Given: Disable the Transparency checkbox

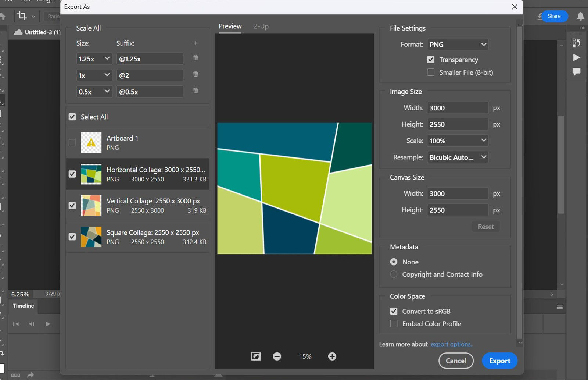Looking at the screenshot, I should pyautogui.click(x=430, y=59).
